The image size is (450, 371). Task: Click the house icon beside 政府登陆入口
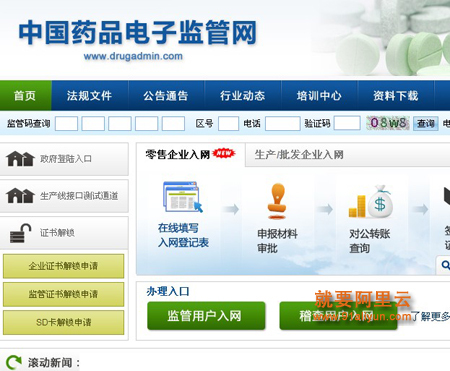(x=20, y=158)
